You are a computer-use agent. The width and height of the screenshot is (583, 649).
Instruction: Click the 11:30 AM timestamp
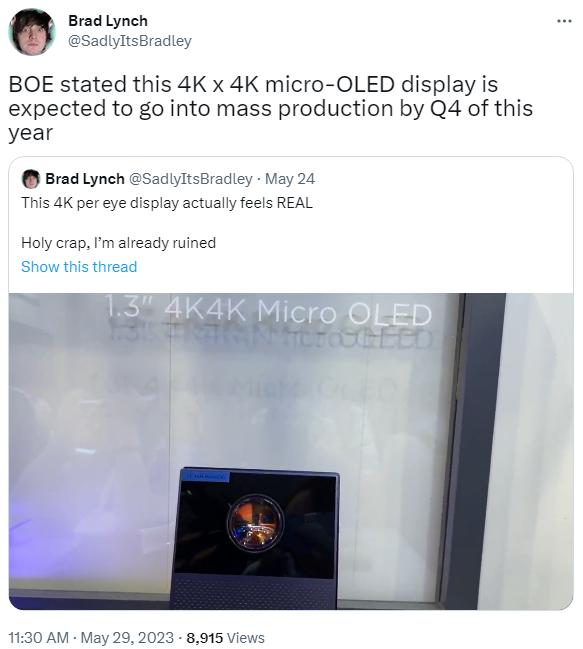(x=38, y=637)
